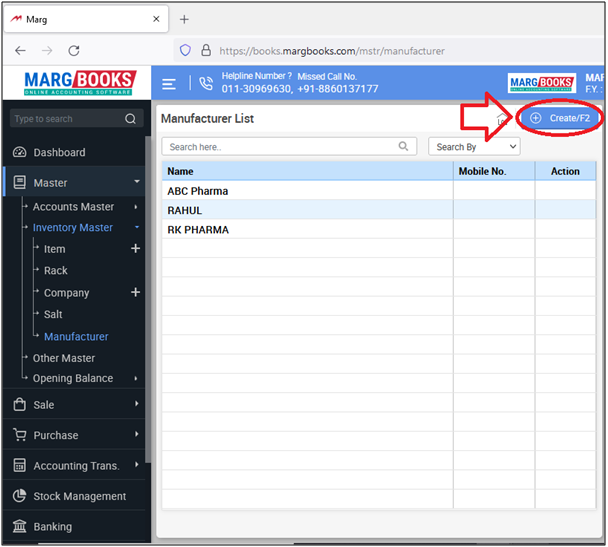Select Item under Inventory Master

pos(54,249)
